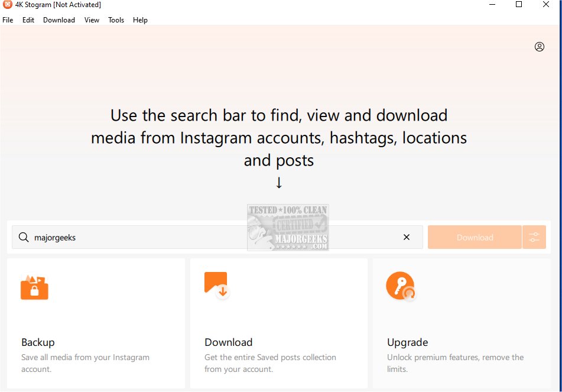
Task: Open the Edit menu
Action: pyautogui.click(x=28, y=20)
